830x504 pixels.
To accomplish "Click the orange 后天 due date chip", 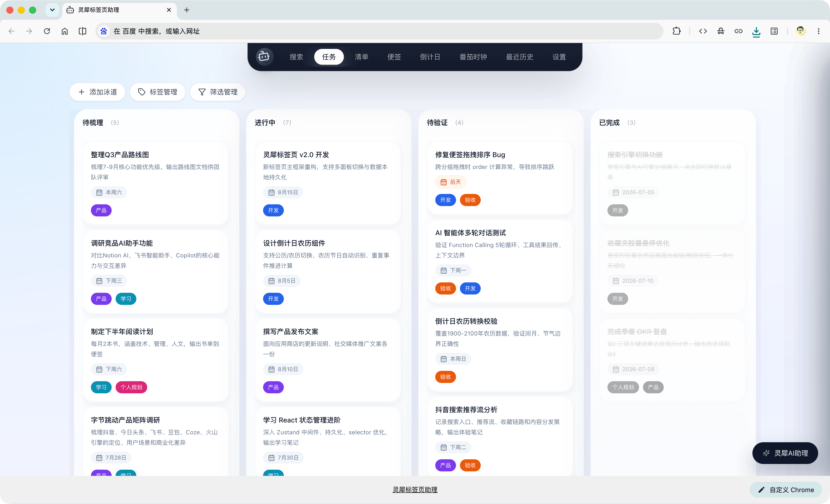I will pos(451,182).
